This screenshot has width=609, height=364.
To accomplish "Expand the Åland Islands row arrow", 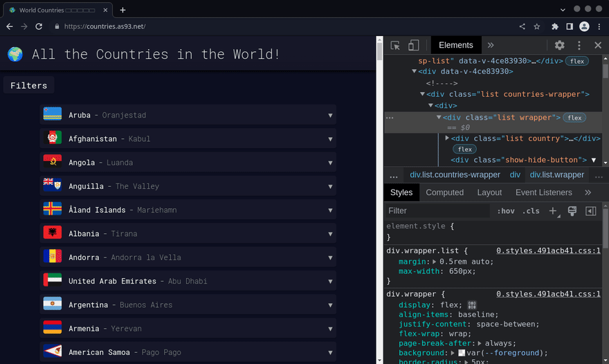I will click(330, 210).
